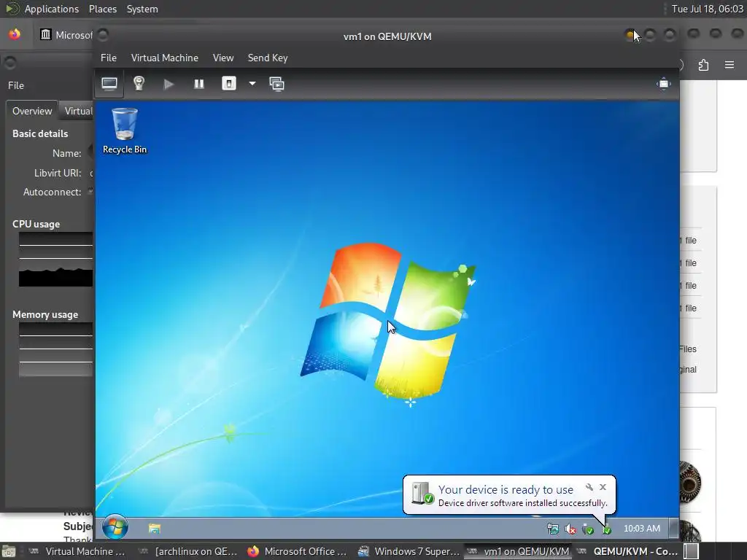The height and width of the screenshot is (560, 747).
Task: Click the network tray icon in Windows 7
Action: (x=553, y=529)
